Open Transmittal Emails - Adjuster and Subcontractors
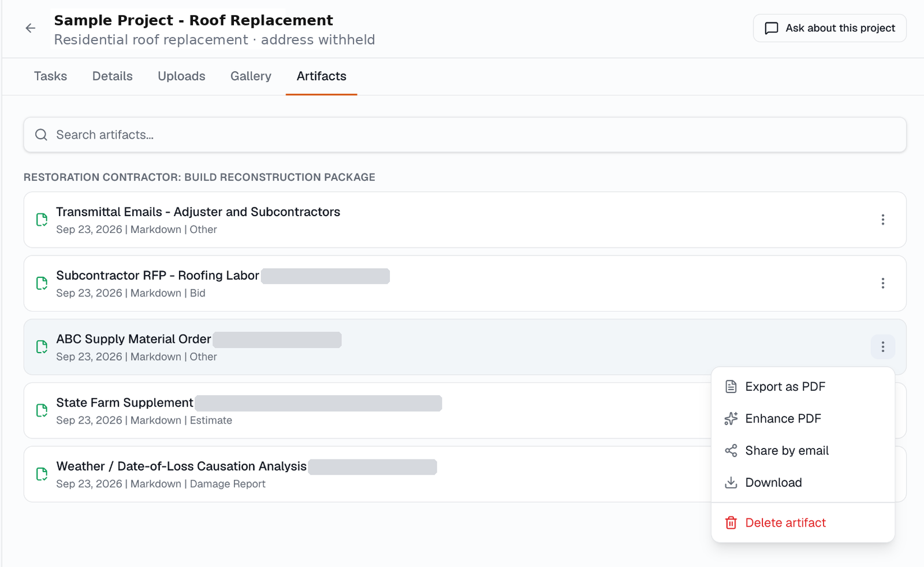924x567 pixels. (x=465, y=220)
